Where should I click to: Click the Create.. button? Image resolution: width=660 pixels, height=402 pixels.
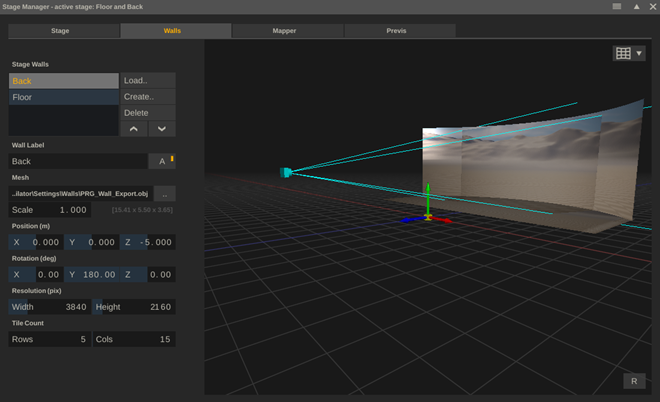pyautogui.click(x=147, y=97)
